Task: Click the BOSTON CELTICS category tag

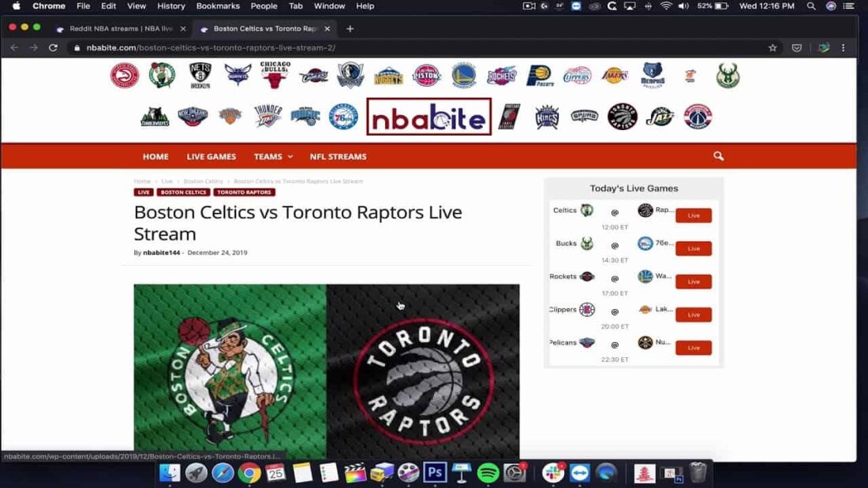Action: pyautogui.click(x=183, y=192)
